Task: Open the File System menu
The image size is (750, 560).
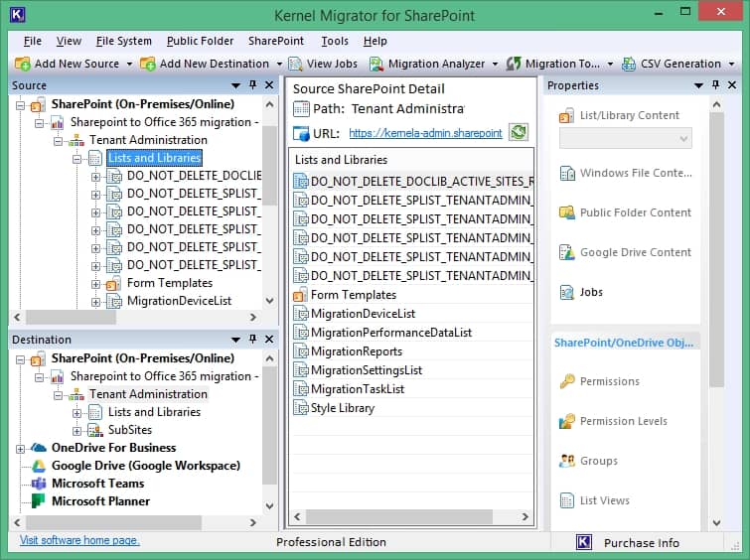Action: click(x=124, y=41)
